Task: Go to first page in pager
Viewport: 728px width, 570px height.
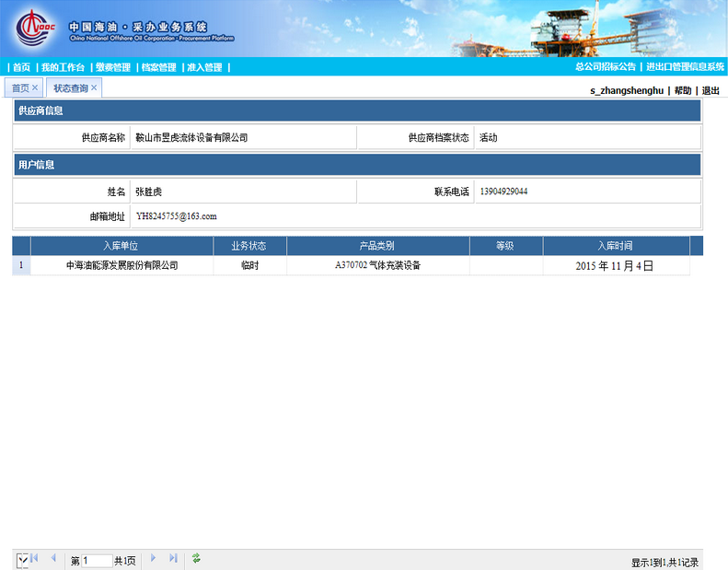Action: pyautogui.click(x=34, y=558)
